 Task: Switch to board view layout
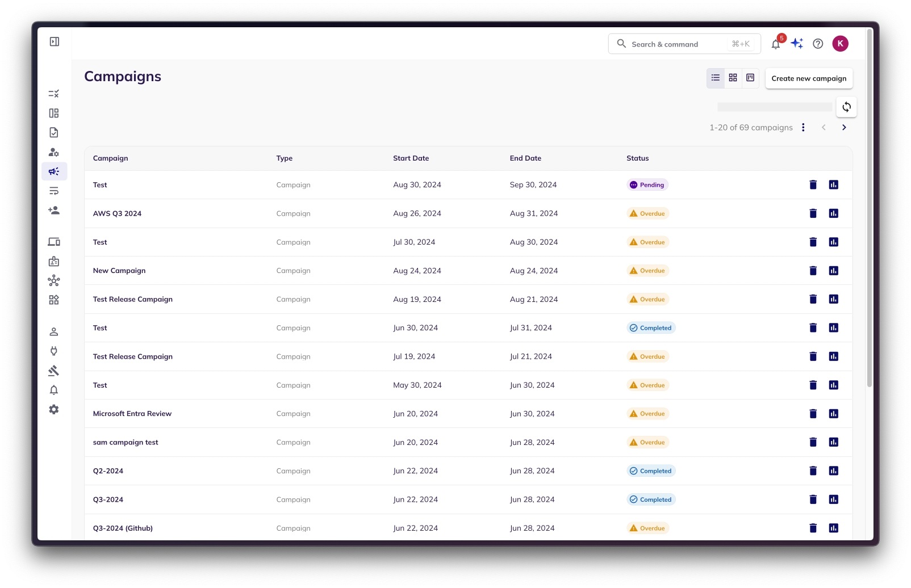pyautogui.click(x=750, y=78)
